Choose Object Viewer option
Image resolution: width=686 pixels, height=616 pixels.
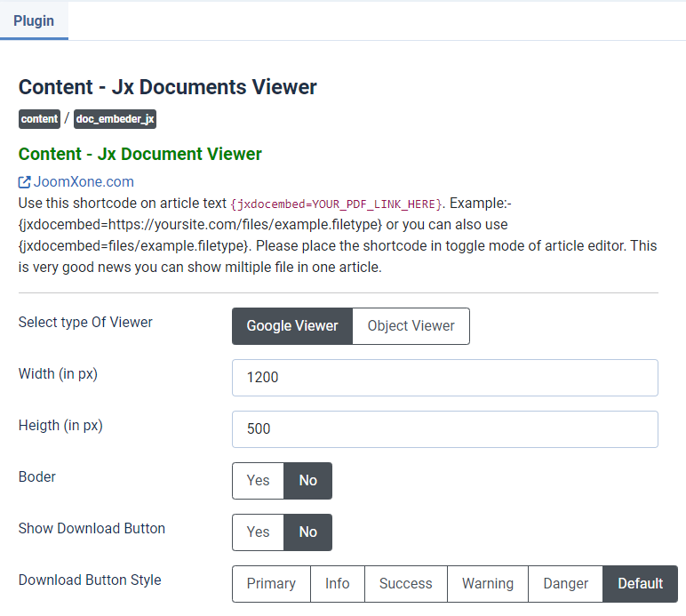(411, 326)
